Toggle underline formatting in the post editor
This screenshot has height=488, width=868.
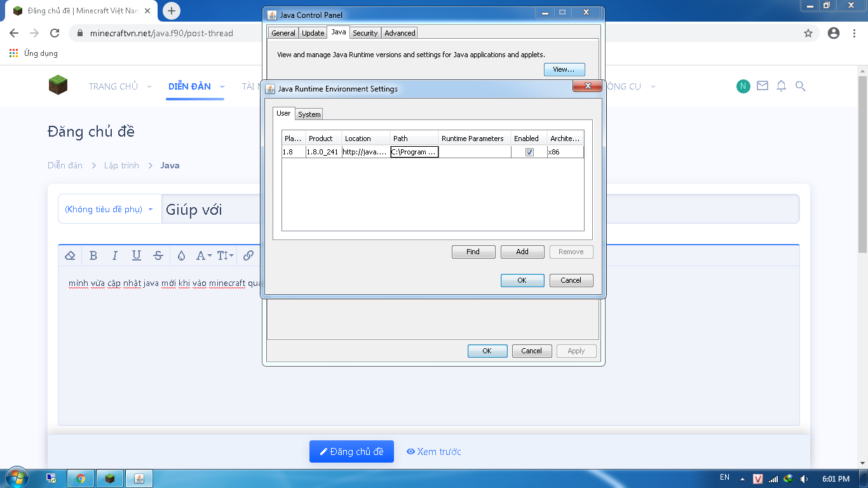(x=137, y=255)
